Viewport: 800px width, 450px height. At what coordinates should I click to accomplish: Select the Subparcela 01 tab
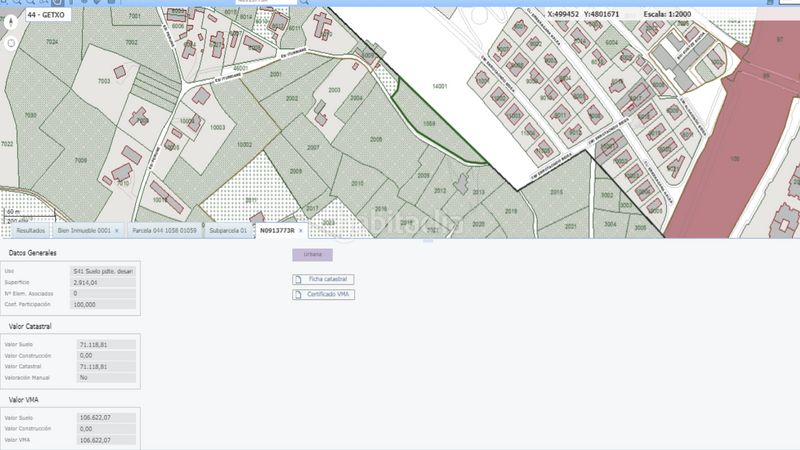[227, 230]
